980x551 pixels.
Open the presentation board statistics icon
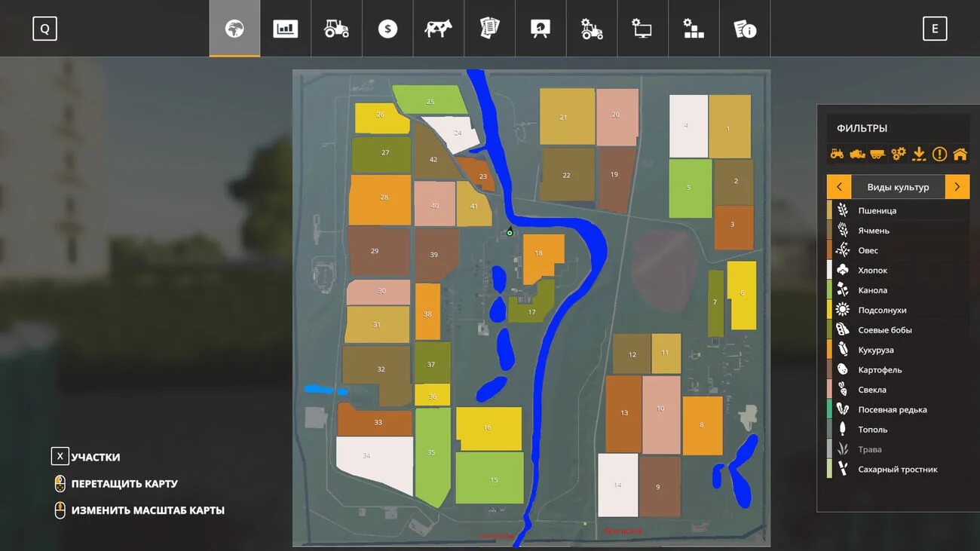pyautogui.click(x=541, y=29)
